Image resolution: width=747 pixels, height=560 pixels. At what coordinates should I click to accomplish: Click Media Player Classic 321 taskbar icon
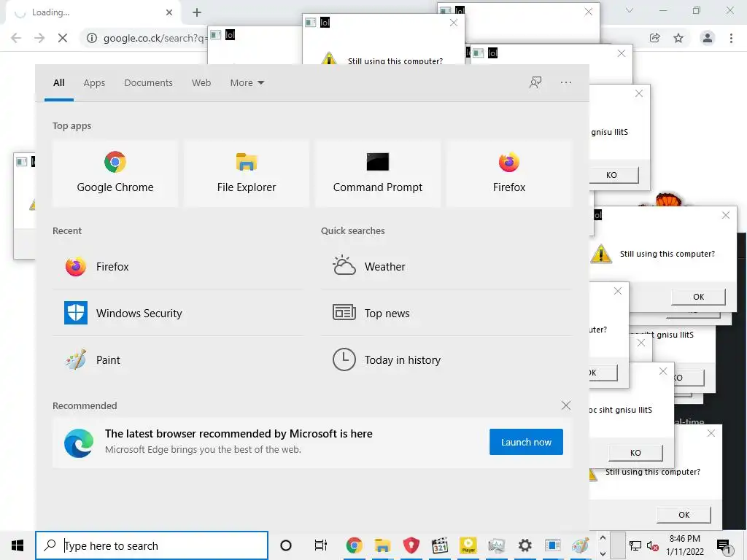tap(440, 545)
